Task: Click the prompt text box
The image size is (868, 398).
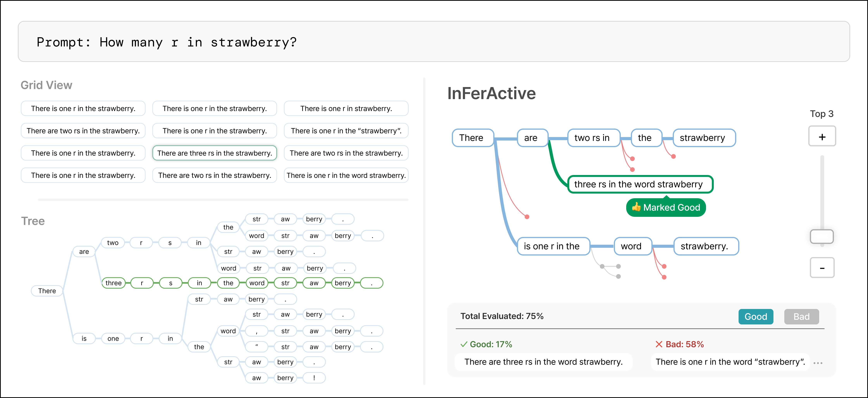Action: pyautogui.click(x=434, y=41)
